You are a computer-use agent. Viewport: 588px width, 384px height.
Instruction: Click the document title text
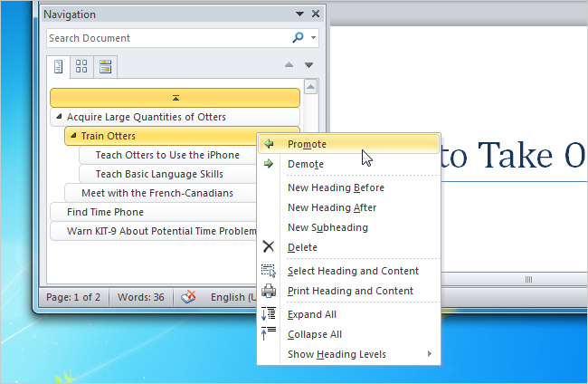point(513,156)
